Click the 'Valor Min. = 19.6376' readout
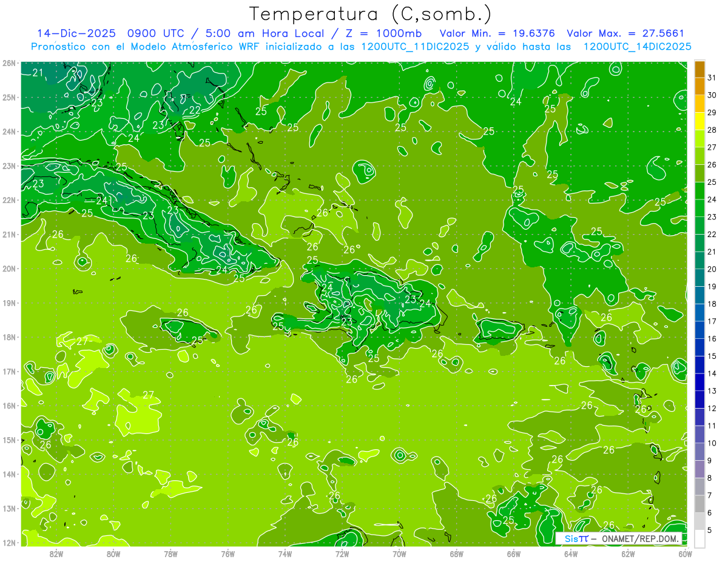Screen dimensions: 728x562 [497, 33]
